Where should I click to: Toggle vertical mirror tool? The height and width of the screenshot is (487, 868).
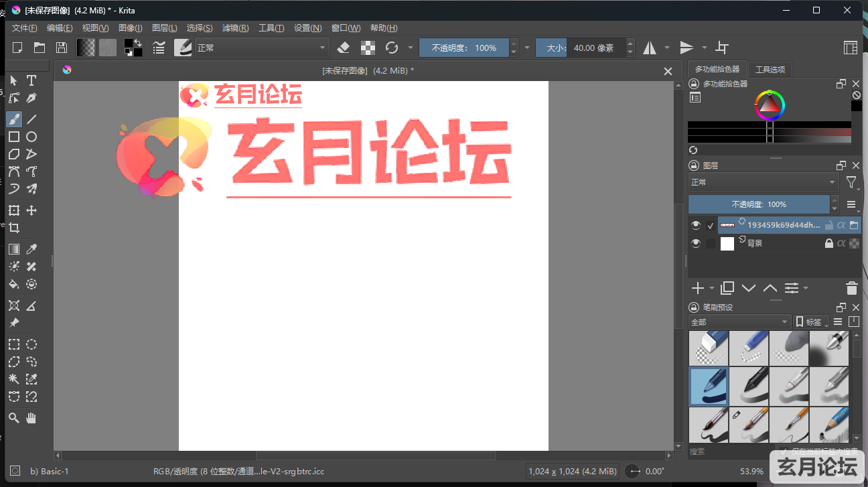click(x=686, y=48)
